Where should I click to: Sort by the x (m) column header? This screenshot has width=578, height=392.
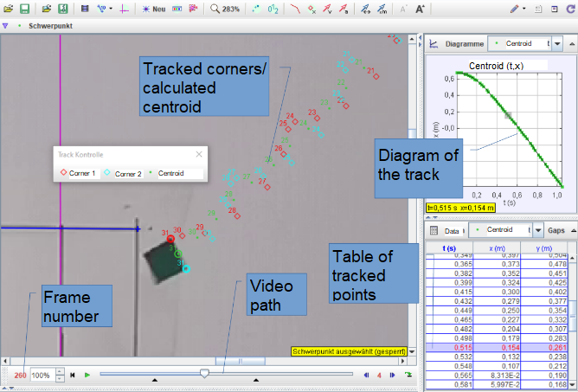click(497, 248)
